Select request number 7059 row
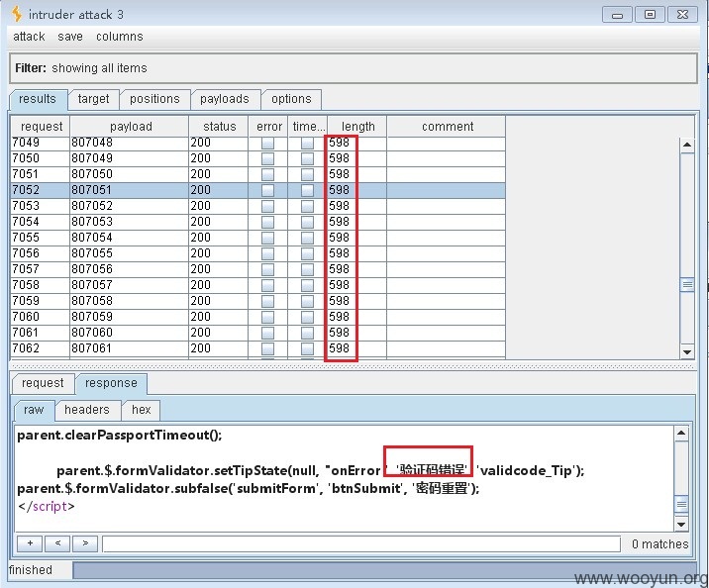This screenshot has height=588, width=709. (257, 301)
